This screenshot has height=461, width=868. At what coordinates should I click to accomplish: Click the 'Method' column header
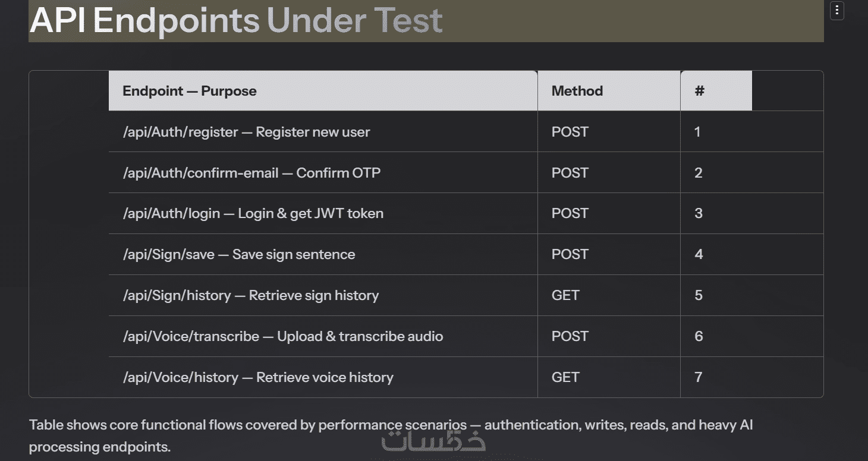point(609,91)
